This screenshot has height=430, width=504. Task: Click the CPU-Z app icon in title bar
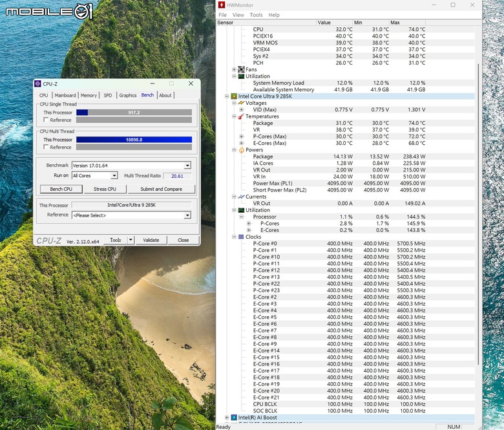click(37, 84)
